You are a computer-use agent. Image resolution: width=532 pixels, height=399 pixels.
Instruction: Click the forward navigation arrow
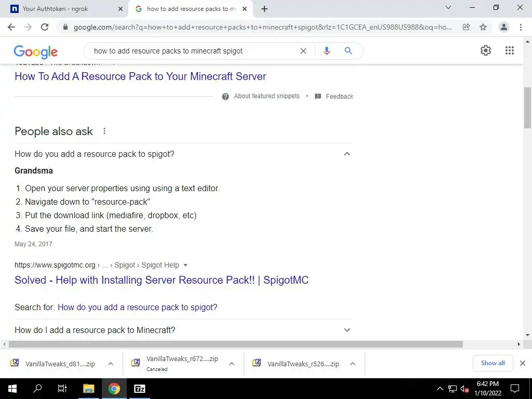click(x=28, y=27)
